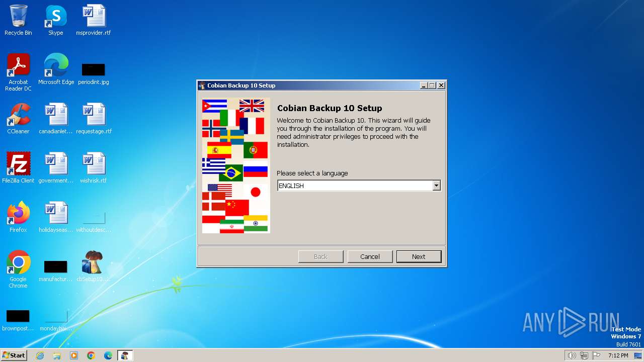Select the Acrobat Reader DC shortcut
644x362 pixels.
click(x=18, y=73)
